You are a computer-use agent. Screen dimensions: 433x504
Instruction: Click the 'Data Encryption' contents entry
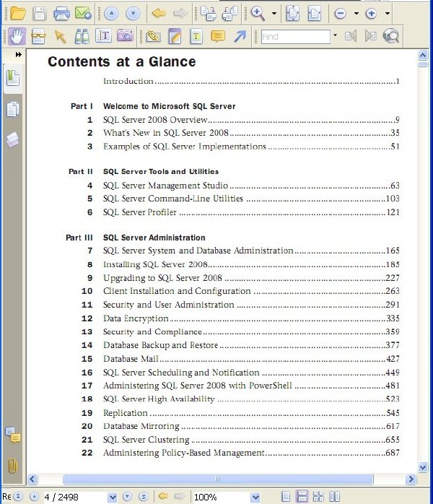tap(136, 318)
